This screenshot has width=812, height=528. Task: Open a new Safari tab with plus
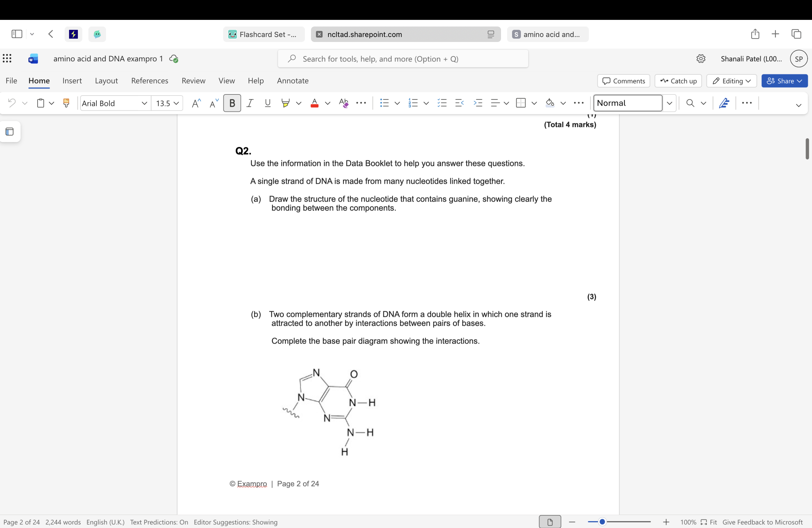[775, 34]
